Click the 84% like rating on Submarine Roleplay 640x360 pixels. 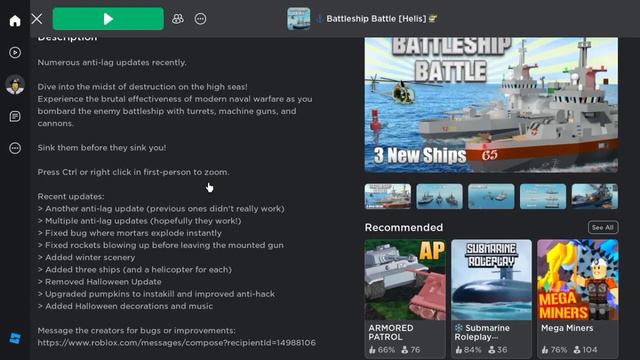click(468, 350)
